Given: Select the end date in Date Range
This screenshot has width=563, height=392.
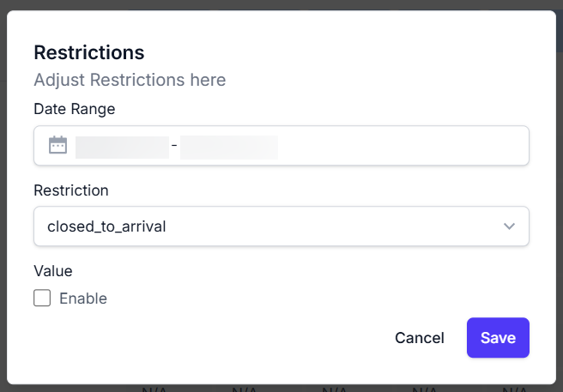Looking at the screenshot, I should click(x=228, y=146).
